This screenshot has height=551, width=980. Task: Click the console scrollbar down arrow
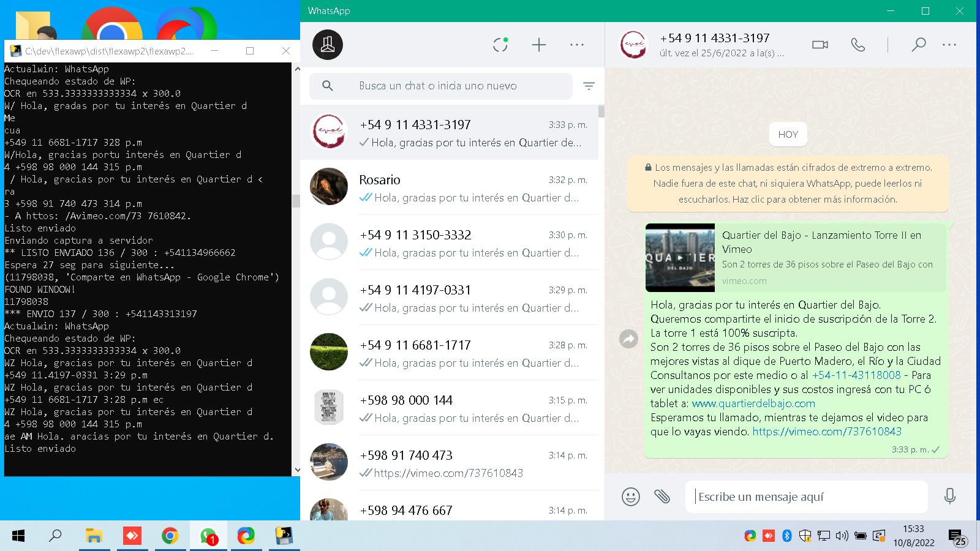[x=297, y=471]
